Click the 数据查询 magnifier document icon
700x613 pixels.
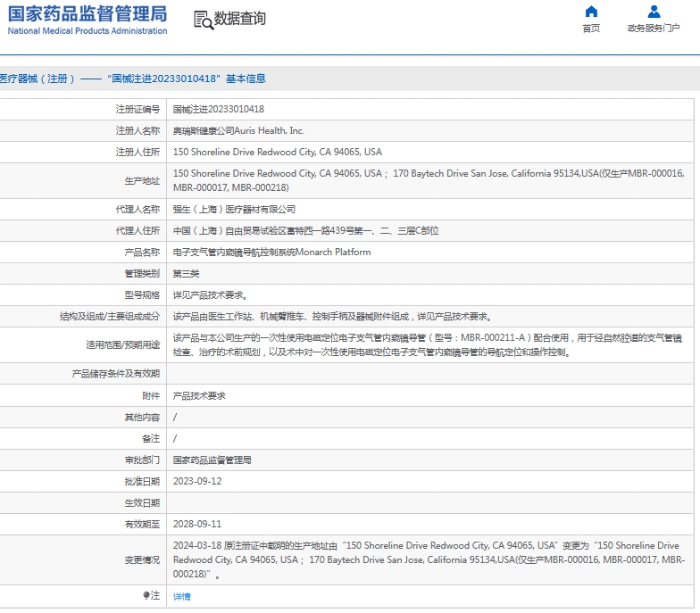pos(204,20)
